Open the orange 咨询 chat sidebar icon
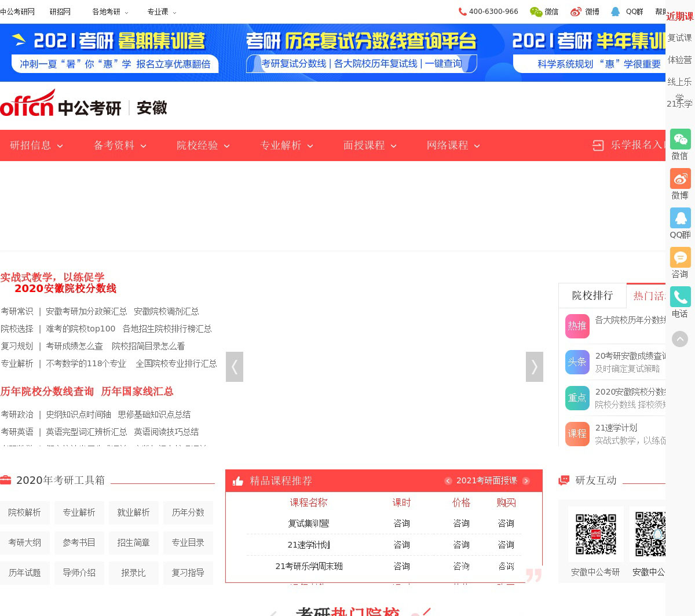Screen dimensions: 695x616 coord(681,257)
